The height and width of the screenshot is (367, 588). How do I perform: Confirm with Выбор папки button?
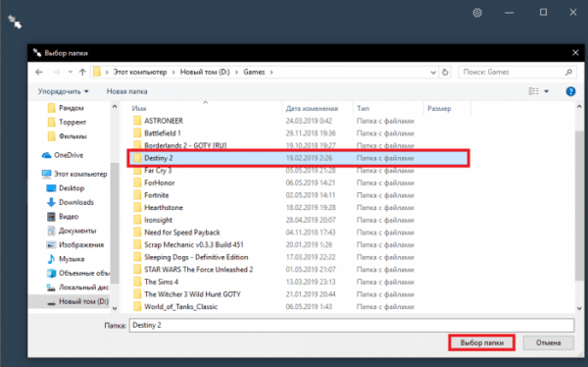pos(482,343)
